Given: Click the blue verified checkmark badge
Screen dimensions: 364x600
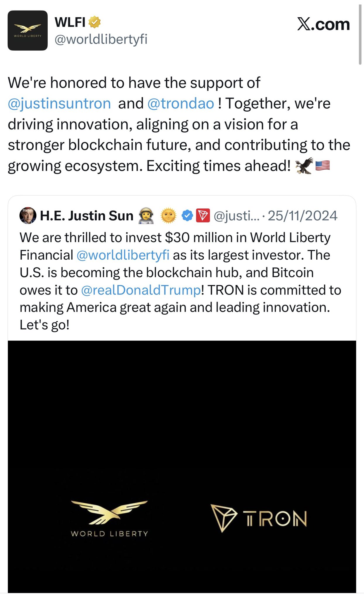Looking at the screenshot, I should tap(187, 216).
